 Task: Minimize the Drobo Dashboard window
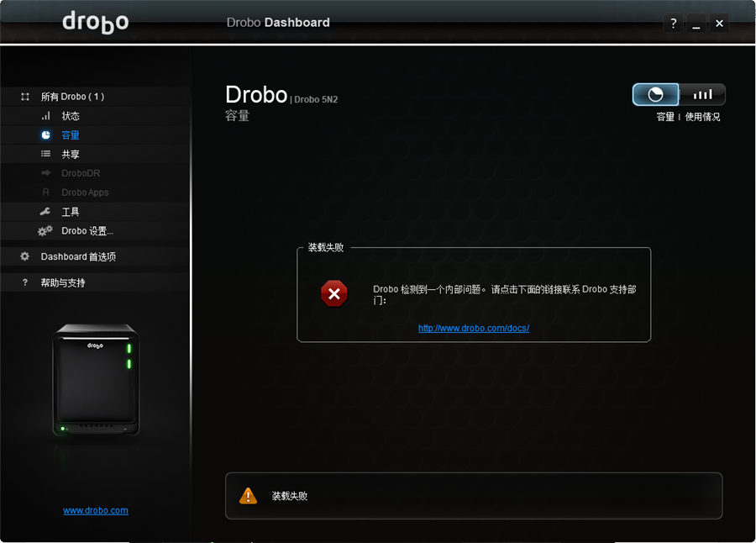696,24
